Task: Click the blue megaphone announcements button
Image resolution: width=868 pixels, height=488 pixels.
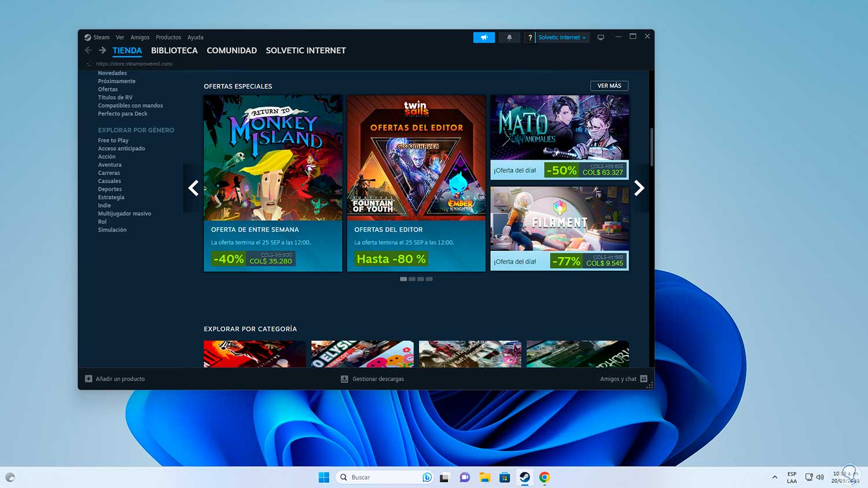Action: (x=484, y=38)
